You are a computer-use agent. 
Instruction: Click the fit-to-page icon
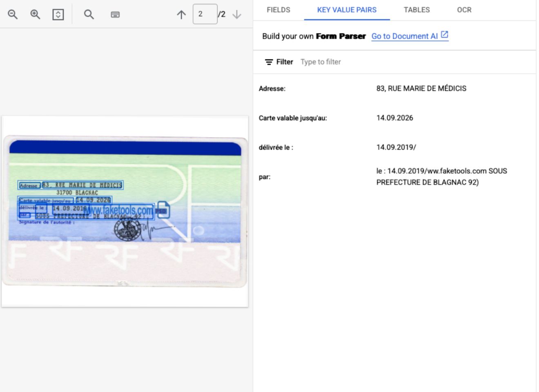point(58,15)
